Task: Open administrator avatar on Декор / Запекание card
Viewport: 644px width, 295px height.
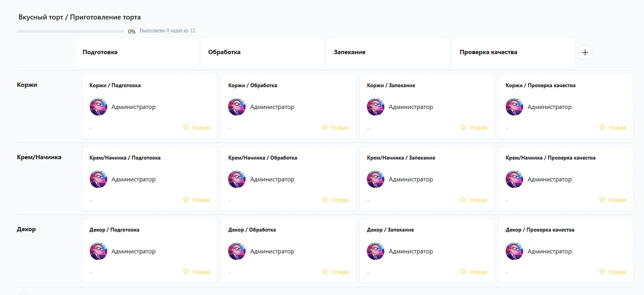Action: (376, 251)
